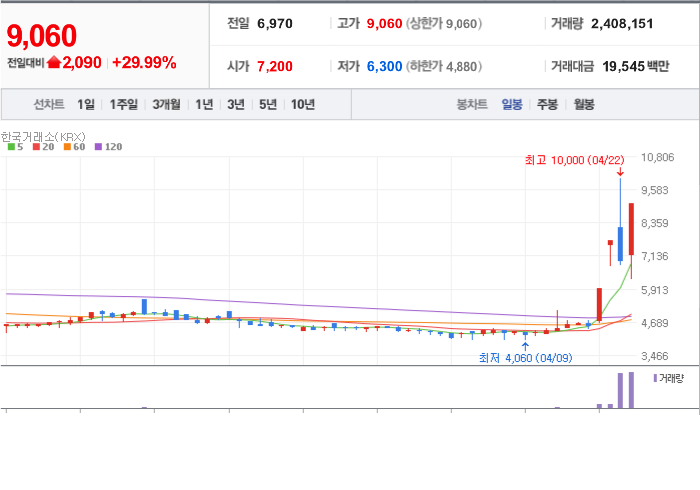Click the 거래량 legend in volume panel
The width and height of the screenshot is (700, 490).
pyautogui.click(x=669, y=378)
